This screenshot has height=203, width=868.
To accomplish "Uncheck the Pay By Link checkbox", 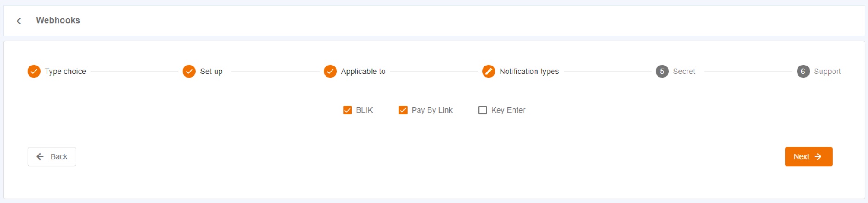I will (403, 110).
